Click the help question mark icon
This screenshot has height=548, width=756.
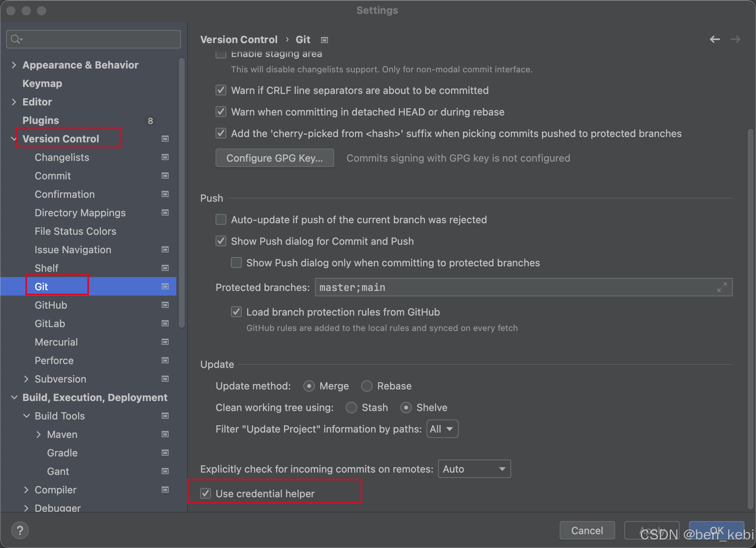(x=20, y=530)
